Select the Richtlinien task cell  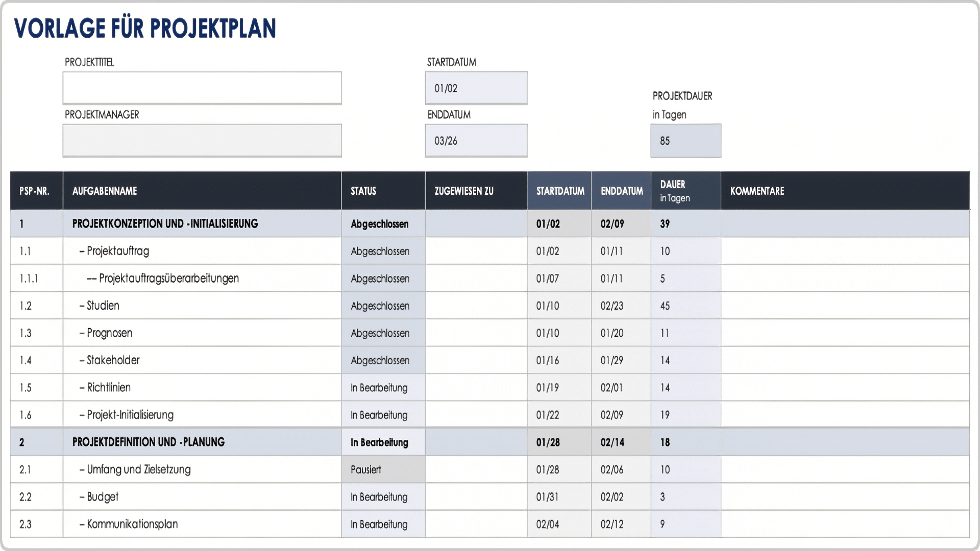coord(202,387)
